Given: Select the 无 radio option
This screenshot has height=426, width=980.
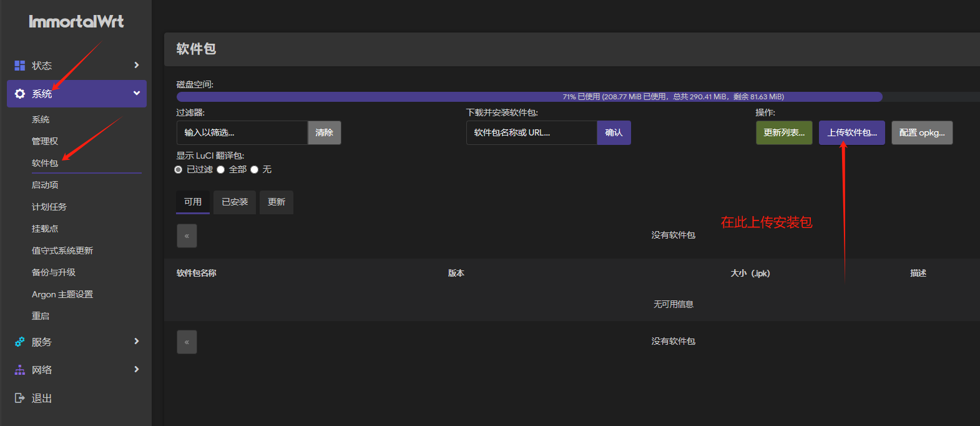Looking at the screenshot, I should 255,170.
